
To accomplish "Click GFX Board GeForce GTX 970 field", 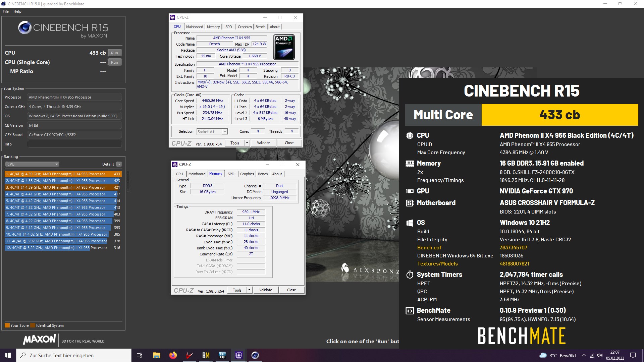I will (74, 135).
